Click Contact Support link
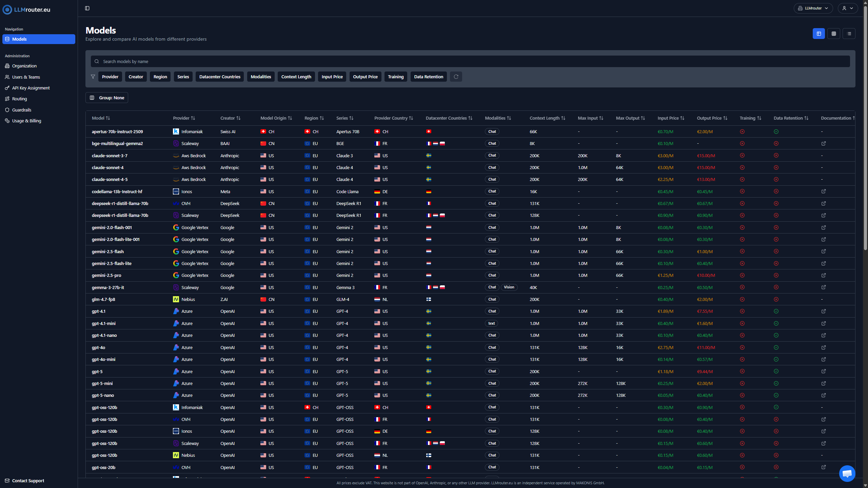868x488 pixels. pyautogui.click(x=28, y=481)
